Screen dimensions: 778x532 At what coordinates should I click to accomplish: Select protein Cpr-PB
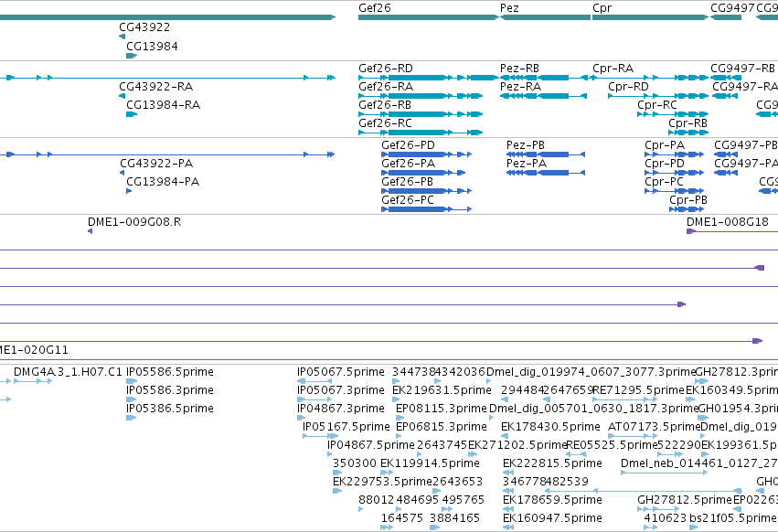coord(688,200)
